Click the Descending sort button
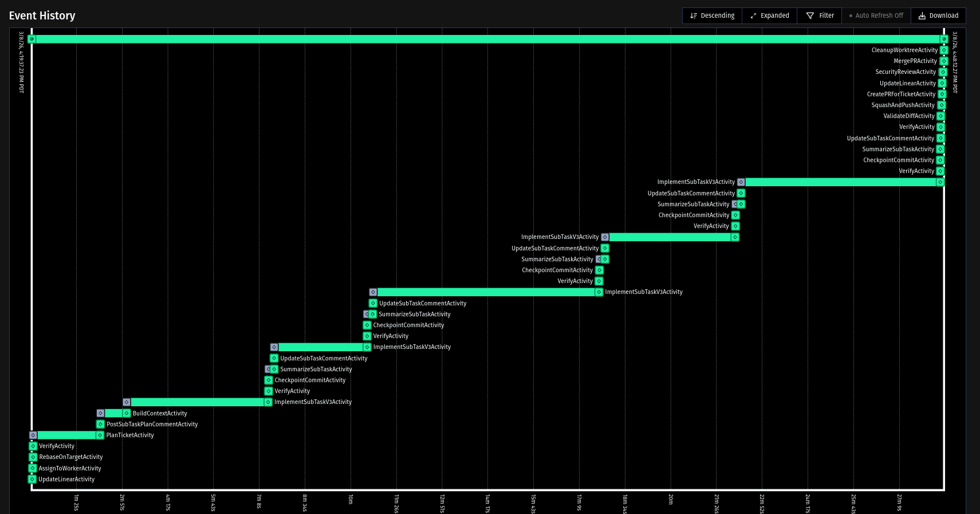The width and height of the screenshot is (980, 514). click(712, 15)
